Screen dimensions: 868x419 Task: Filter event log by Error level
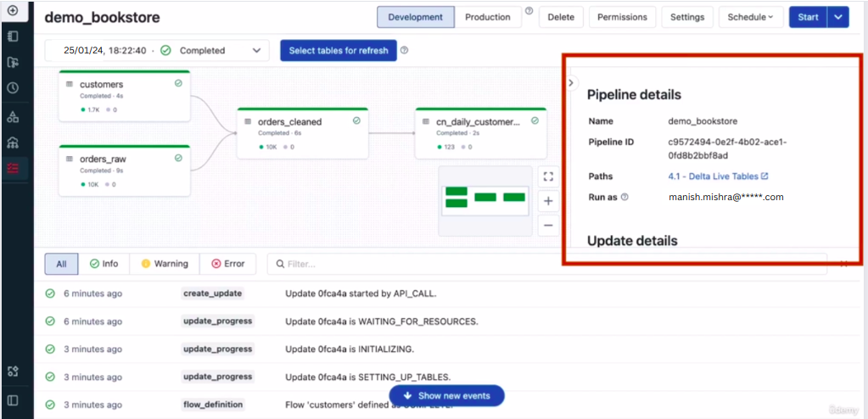(227, 264)
